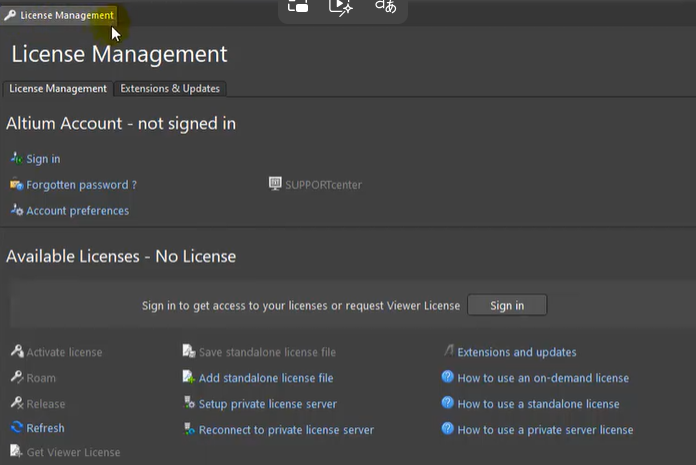Click the key icon in License Management document tab

(x=10, y=16)
